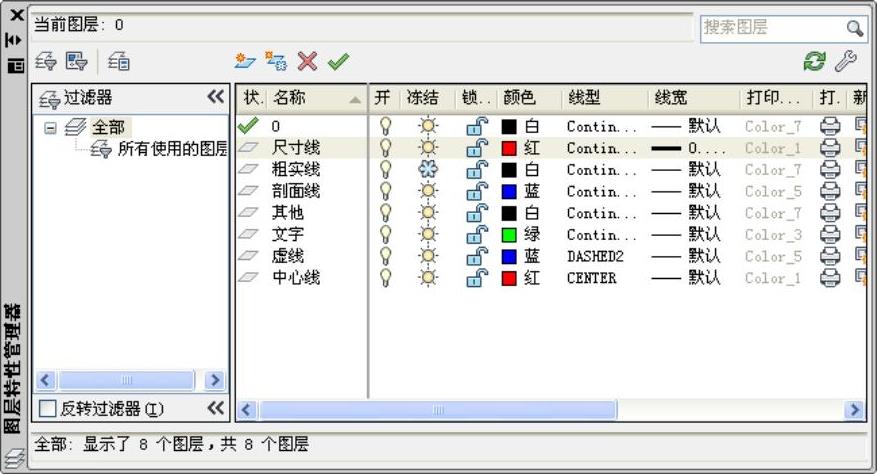Click the Delete Layer red X icon

tap(307, 62)
